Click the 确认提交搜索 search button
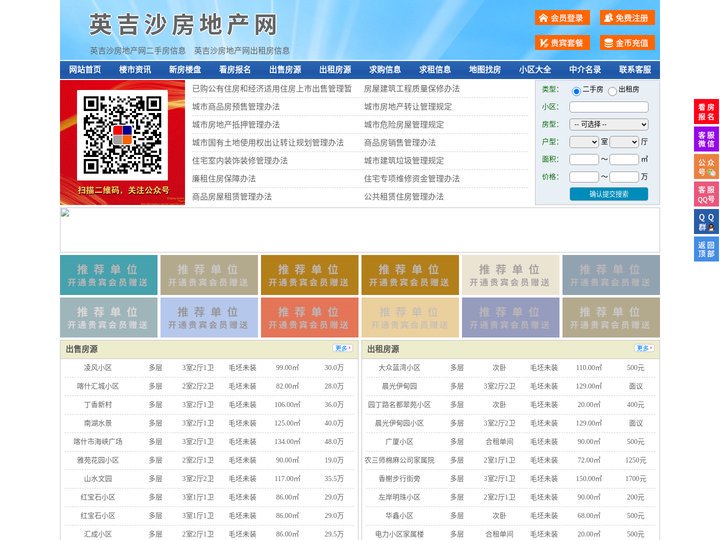Viewport: 720px width, 540px height. (609, 194)
